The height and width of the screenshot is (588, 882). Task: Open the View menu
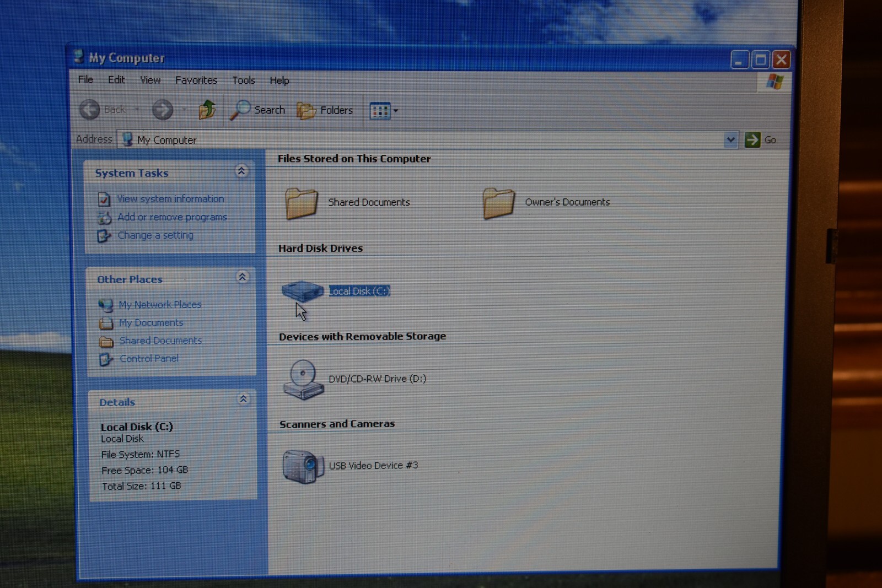[x=150, y=80]
